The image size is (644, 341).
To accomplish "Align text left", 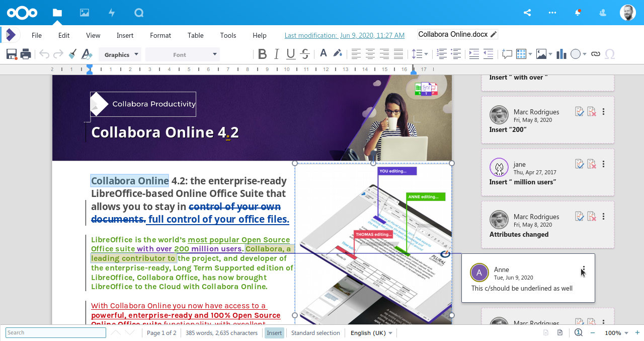I will 356,54.
